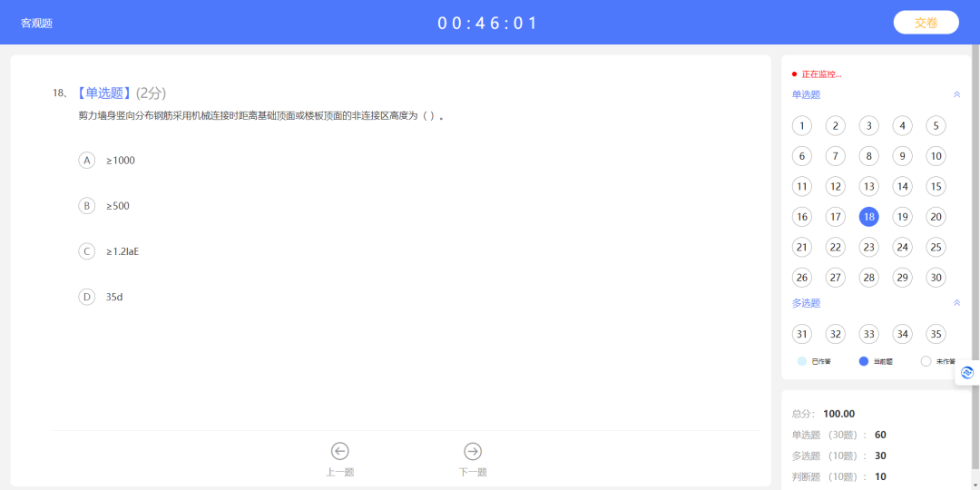This screenshot has height=490, width=980.
Task: Jump to question 3
Action: click(868, 125)
